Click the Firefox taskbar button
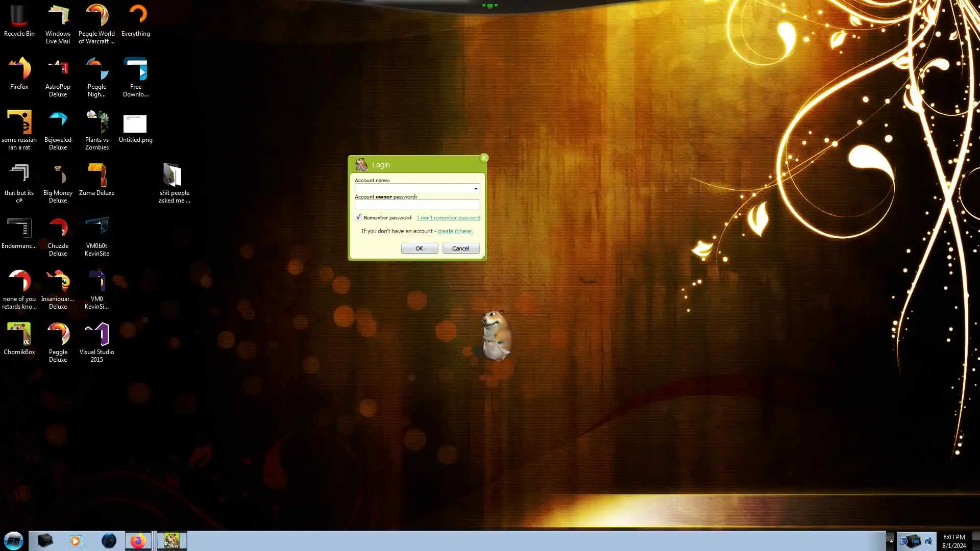The image size is (980, 551). (138, 541)
